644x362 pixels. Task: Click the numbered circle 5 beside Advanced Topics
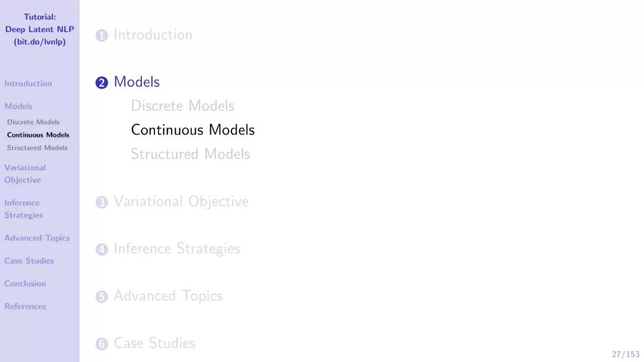[101, 296]
